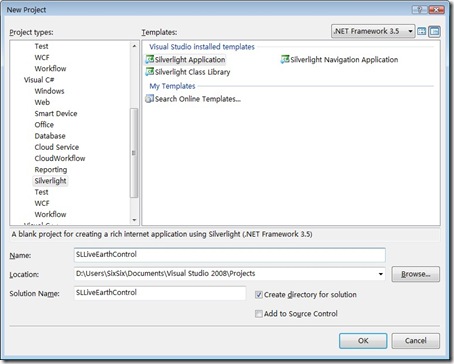Select the Silverlight Class Library icon
The image size is (454, 364).
[150, 72]
